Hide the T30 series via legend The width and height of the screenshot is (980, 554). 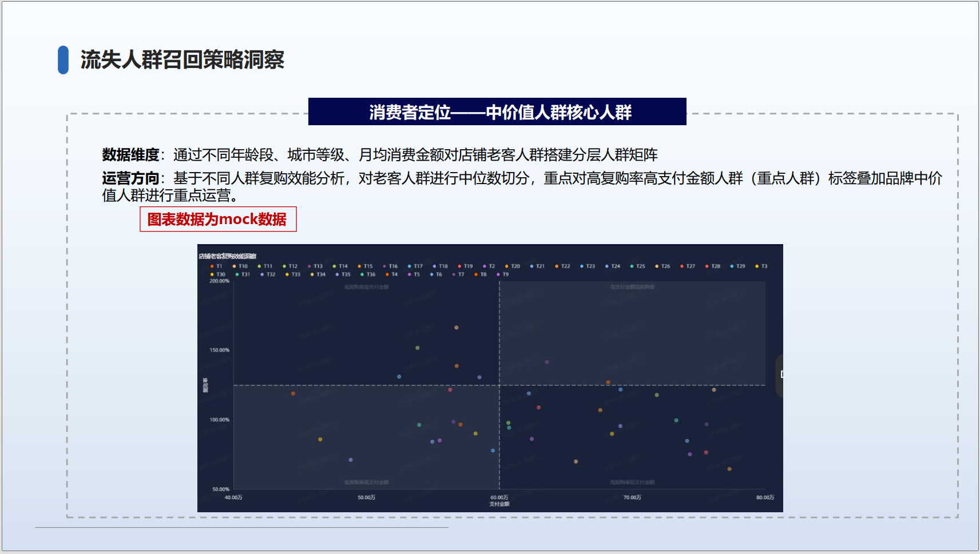tap(218, 274)
